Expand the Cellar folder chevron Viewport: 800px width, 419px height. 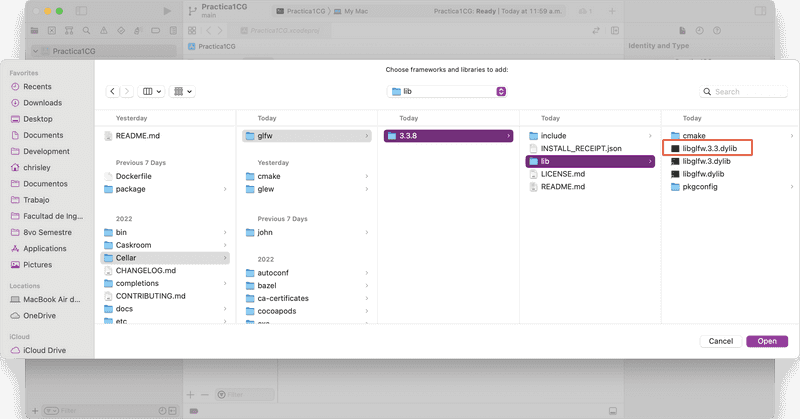pyautogui.click(x=224, y=258)
